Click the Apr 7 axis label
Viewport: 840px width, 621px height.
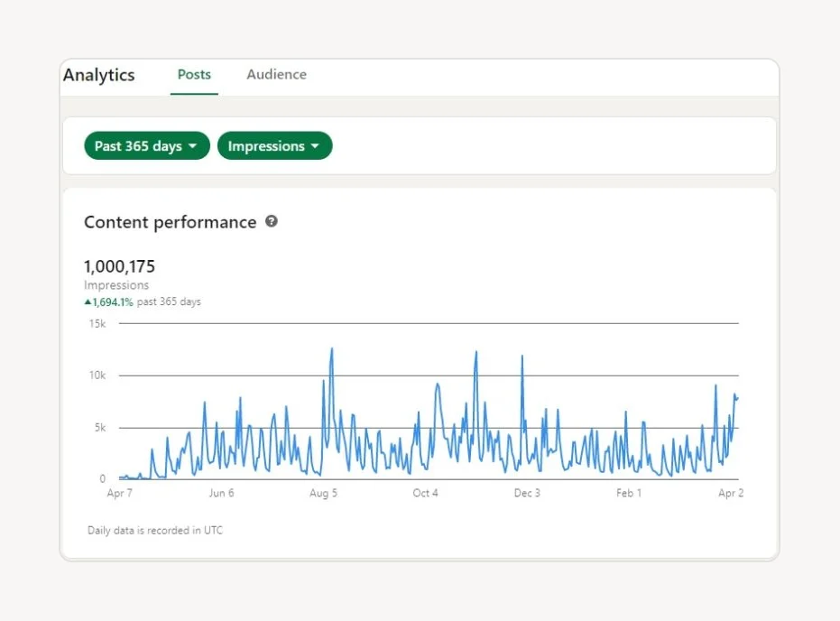118,493
